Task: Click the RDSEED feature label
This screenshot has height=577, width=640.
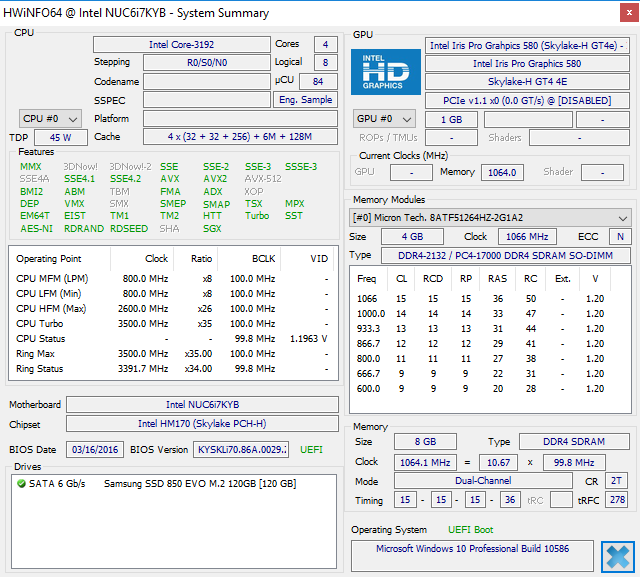Action: click(129, 229)
